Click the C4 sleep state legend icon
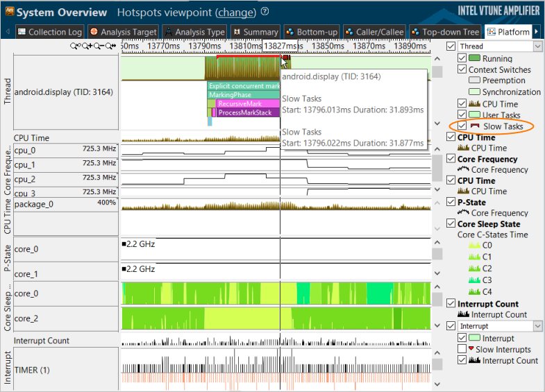 point(474,291)
